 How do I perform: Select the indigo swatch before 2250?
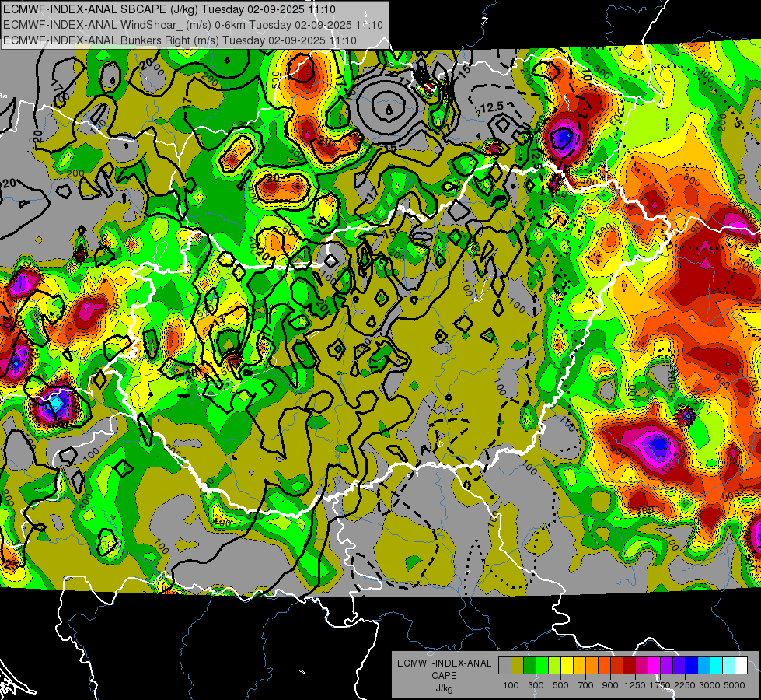(679, 666)
